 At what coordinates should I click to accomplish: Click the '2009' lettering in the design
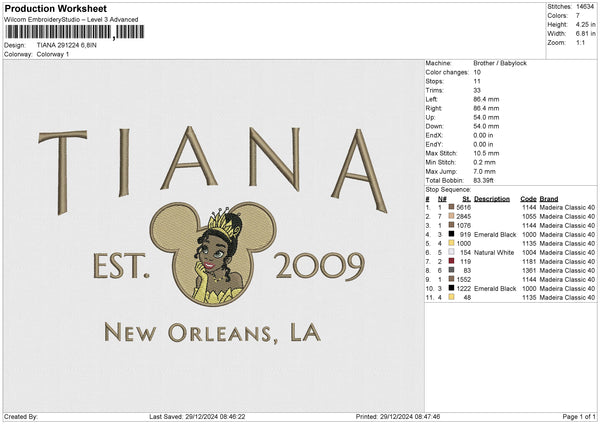point(320,266)
